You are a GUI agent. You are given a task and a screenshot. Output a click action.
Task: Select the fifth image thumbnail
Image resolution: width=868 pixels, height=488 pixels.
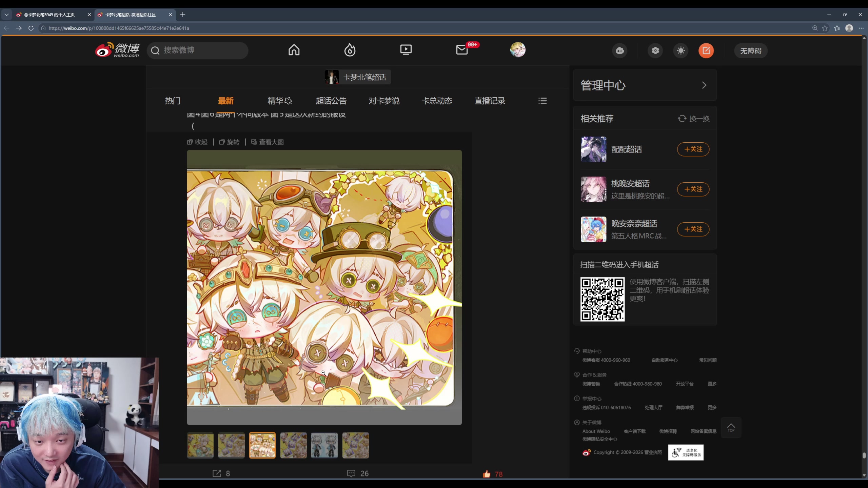[324, 445]
